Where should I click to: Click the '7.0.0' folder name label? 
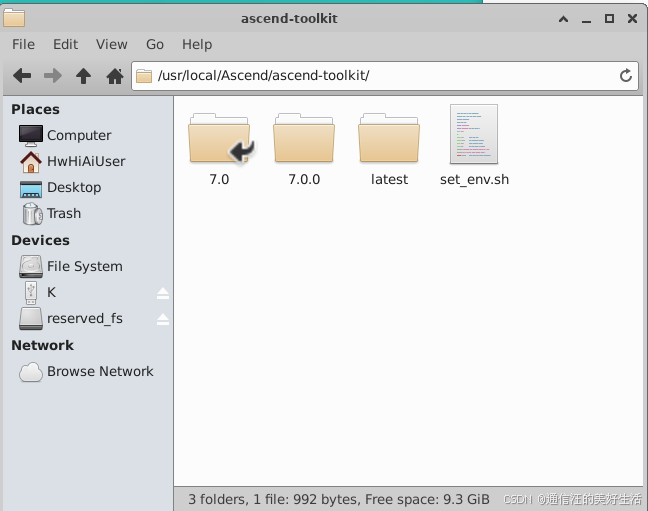click(304, 179)
